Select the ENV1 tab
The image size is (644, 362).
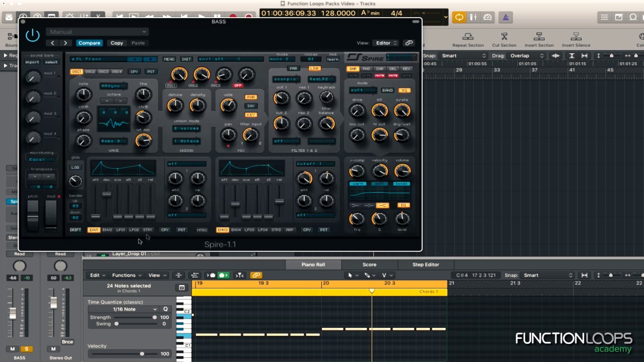point(94,230)
